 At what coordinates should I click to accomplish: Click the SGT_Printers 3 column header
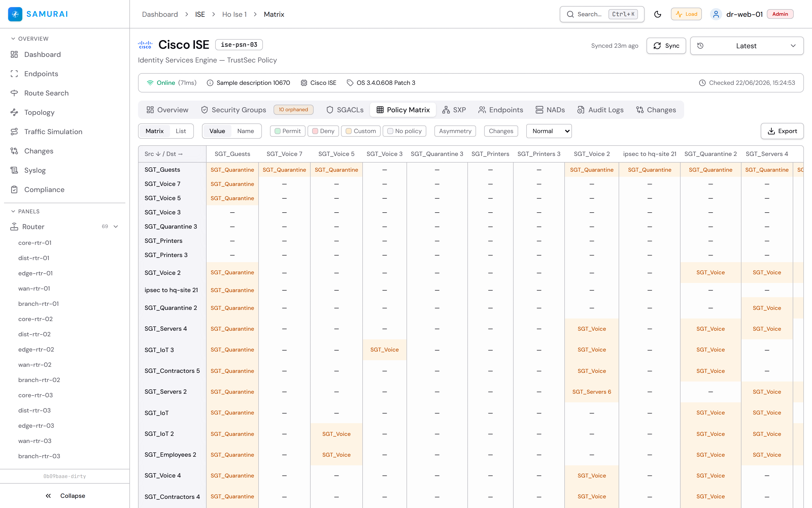coord(539,154)
